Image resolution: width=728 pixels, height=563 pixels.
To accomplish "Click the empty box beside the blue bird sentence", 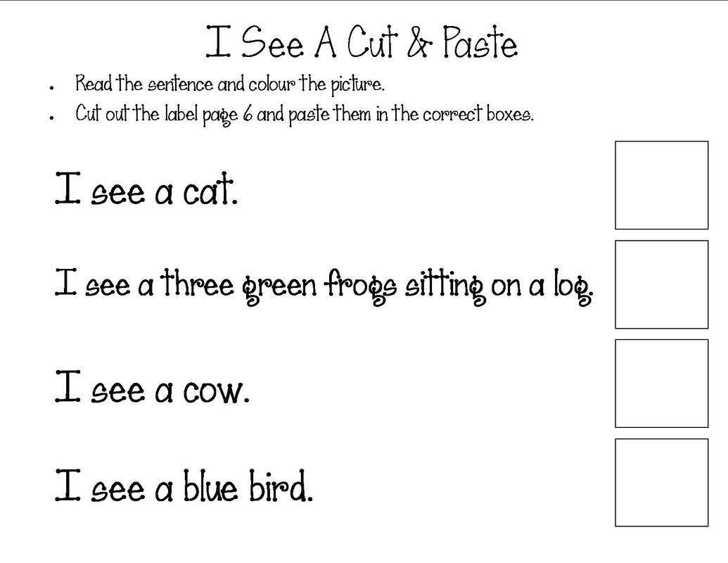I will coord(661,483).
